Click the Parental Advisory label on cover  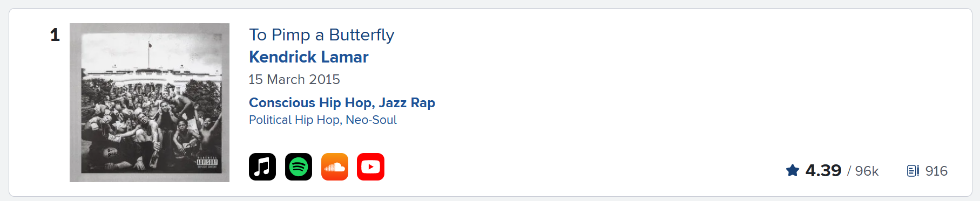tap(207, 163)
